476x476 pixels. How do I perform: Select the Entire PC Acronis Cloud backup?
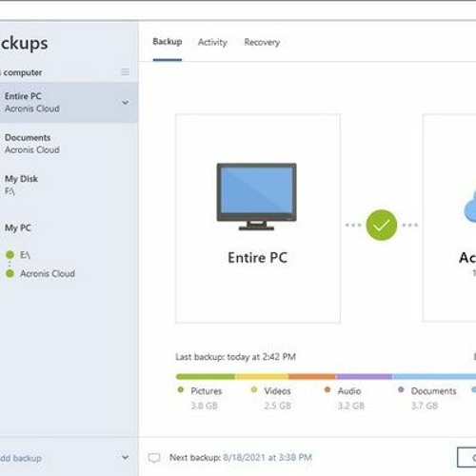click(69, 103)
